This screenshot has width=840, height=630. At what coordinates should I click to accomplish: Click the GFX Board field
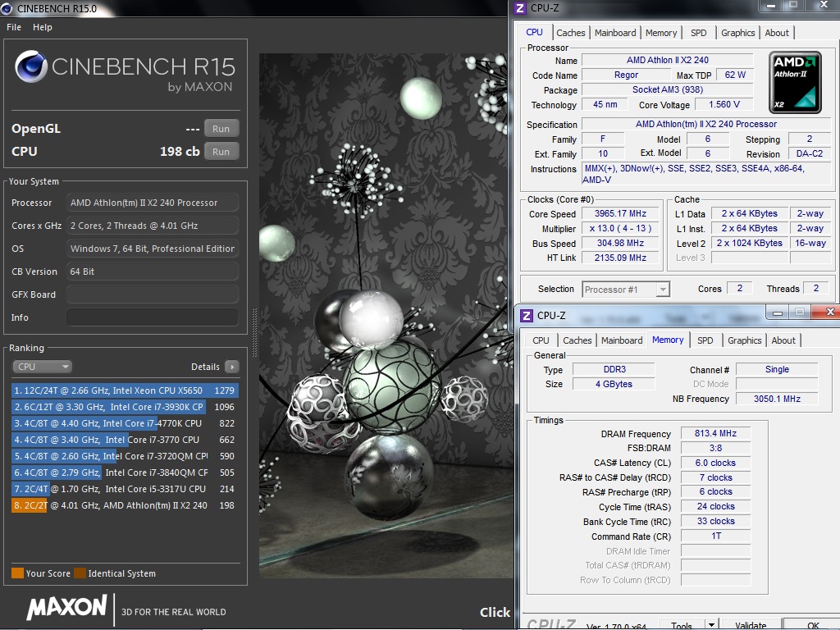(153, 294)
